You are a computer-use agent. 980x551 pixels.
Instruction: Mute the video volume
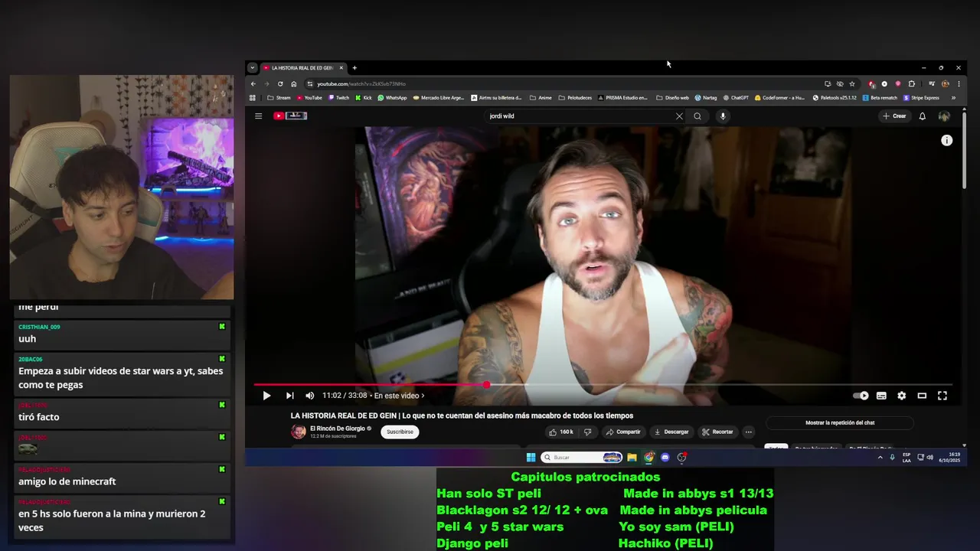[309, 396]
